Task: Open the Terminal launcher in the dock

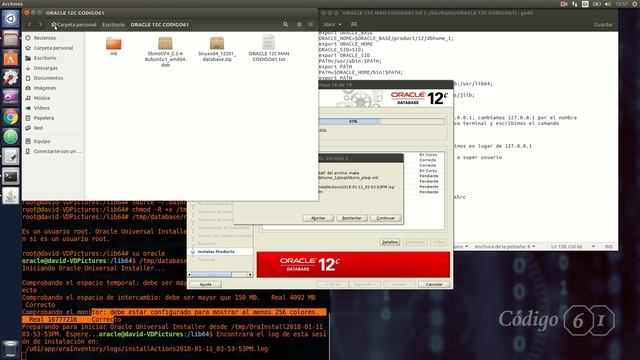Action: click(x=11, y=176)
